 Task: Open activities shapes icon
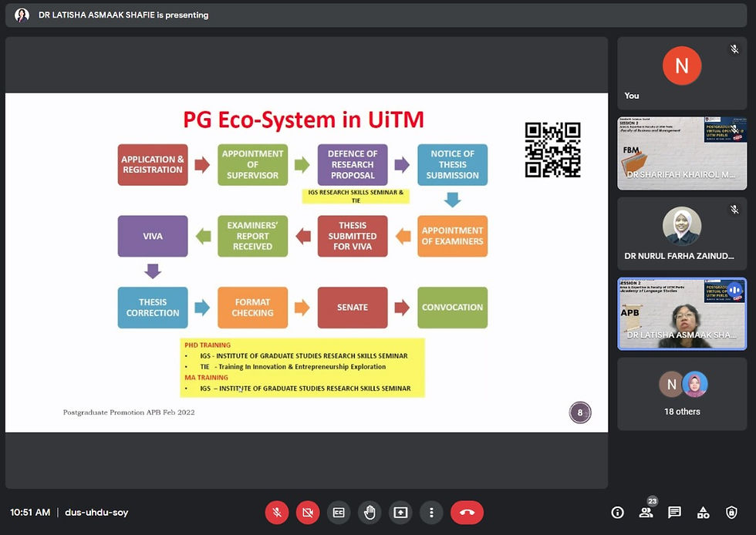pyautogui.click(x=703, y=513)
